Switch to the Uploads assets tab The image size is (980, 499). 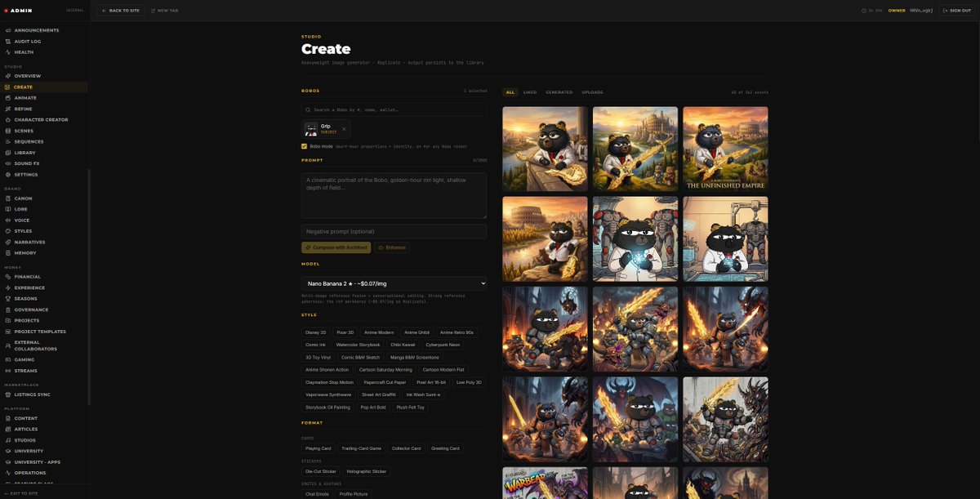tap(592, 92)
